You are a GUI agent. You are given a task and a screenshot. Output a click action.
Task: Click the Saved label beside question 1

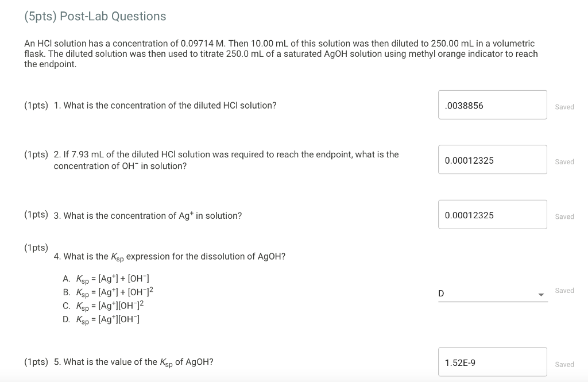click(x=564, y=107)
